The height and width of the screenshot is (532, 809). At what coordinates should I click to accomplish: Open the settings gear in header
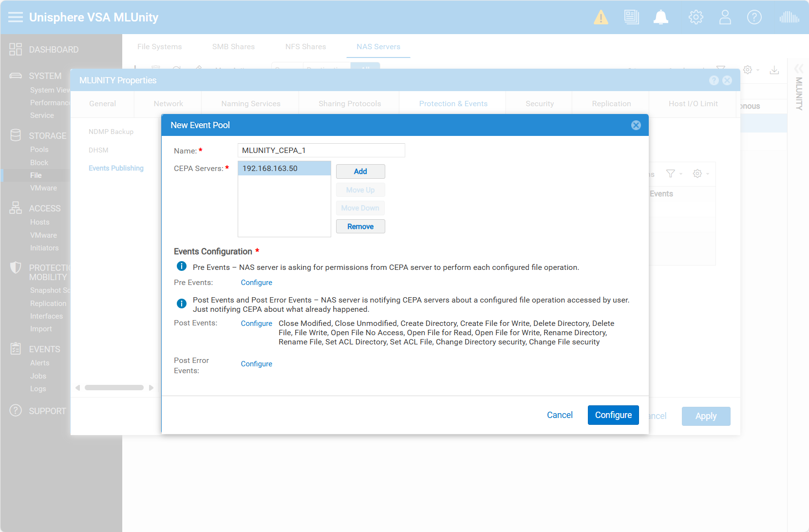(696, 18)
